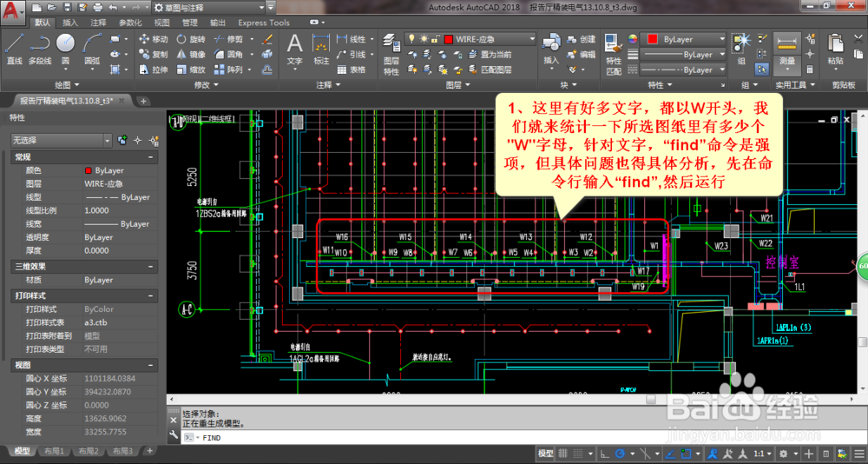Screen dimensions: 868x464
Task: Open Layer Properties (图层特性) manager
Action: [391, 55]
